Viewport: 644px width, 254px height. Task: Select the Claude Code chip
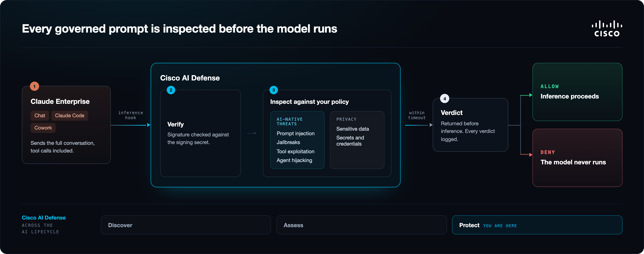(x=70, y=116)
